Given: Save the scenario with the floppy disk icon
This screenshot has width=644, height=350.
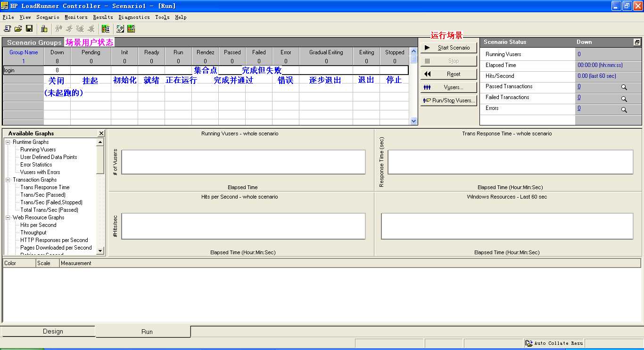Looking at the screenshot, I should (29, 29).
